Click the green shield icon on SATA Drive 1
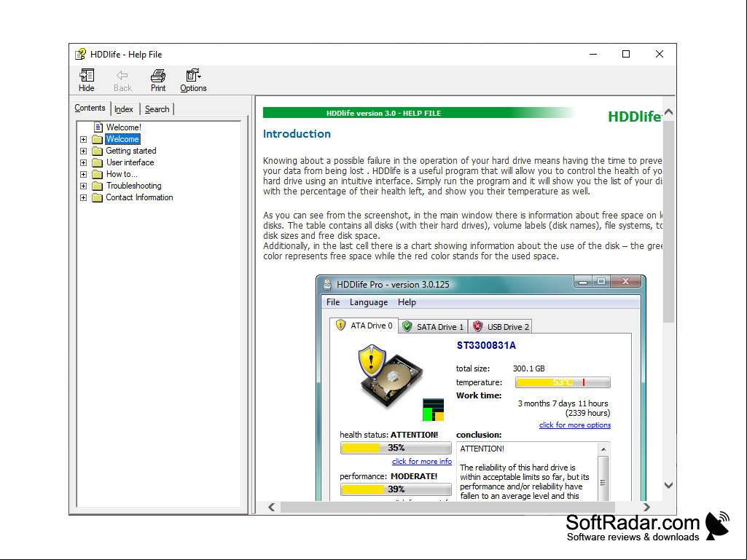The width and height of the screenshot is (747, 560). [x=407, y=326]
